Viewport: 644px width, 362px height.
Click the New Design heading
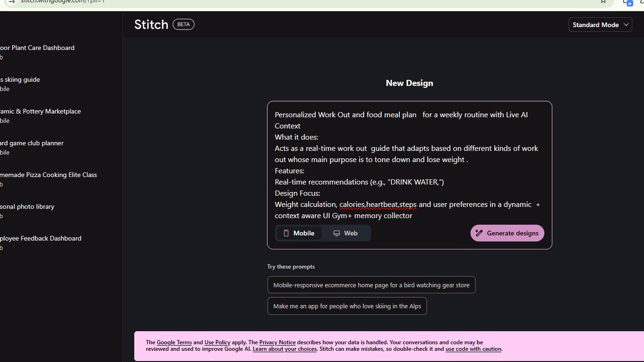pos(409,83)
